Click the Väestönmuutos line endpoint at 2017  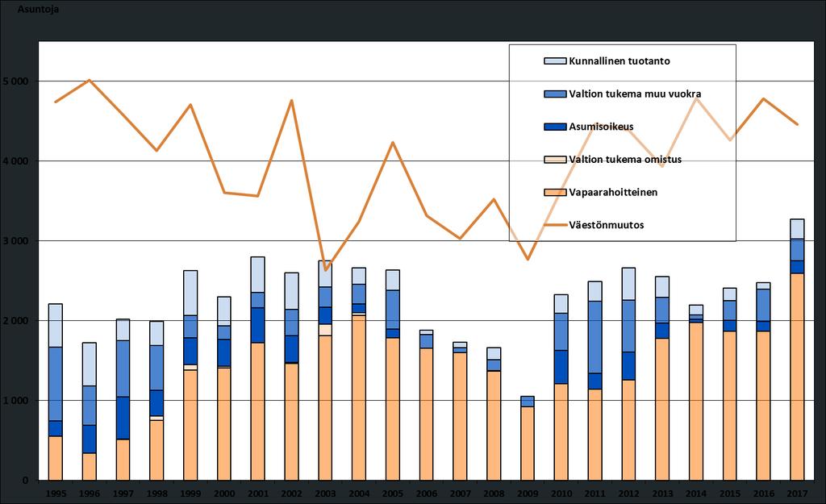(x=797, y=124)
